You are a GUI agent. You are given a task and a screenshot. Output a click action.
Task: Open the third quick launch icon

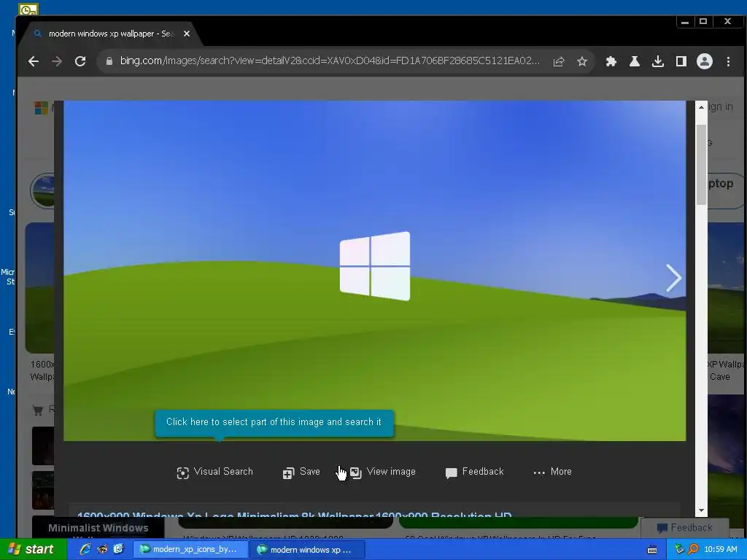118,549
